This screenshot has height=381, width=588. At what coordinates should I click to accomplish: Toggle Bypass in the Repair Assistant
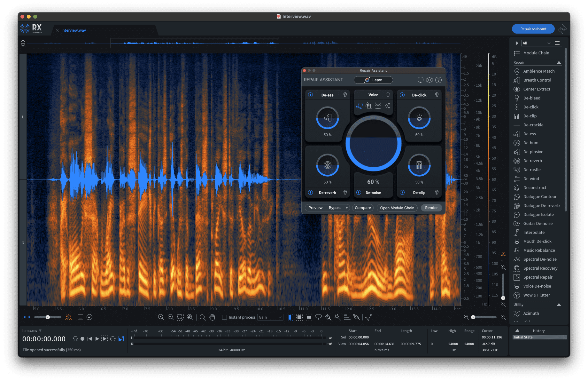335,208
